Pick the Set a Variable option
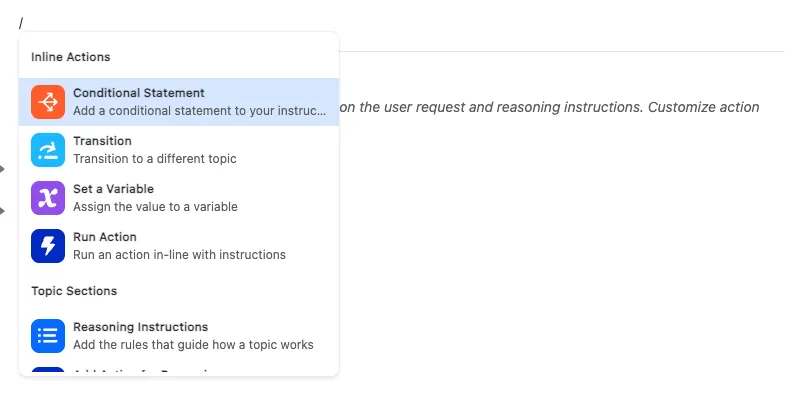804x413 pixels. click(113, 189)
